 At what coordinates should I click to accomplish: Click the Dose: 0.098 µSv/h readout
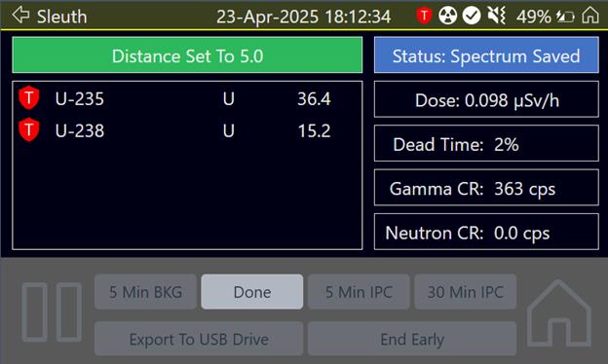pos(486,99)
